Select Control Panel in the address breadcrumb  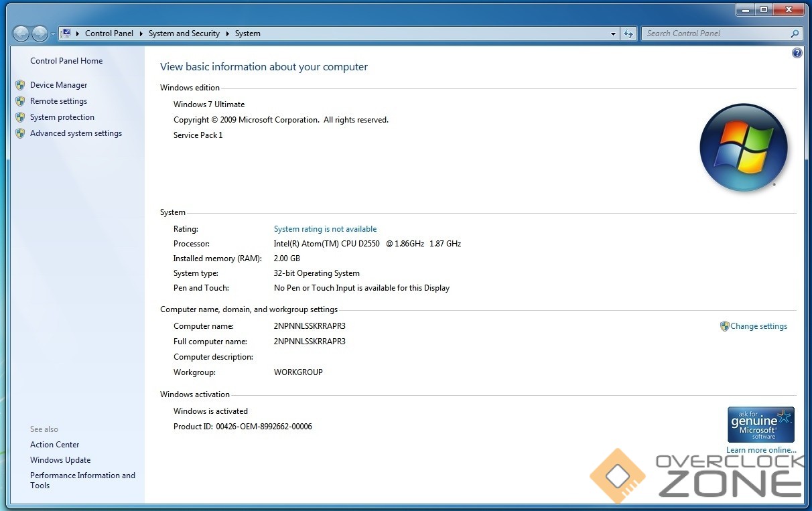click(109, 33)
